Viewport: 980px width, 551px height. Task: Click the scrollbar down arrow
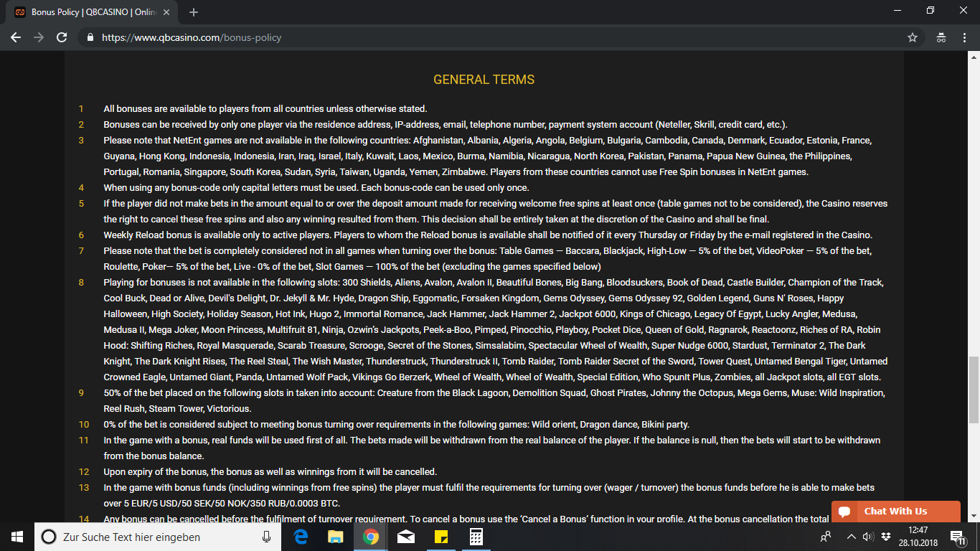[974, 516]
